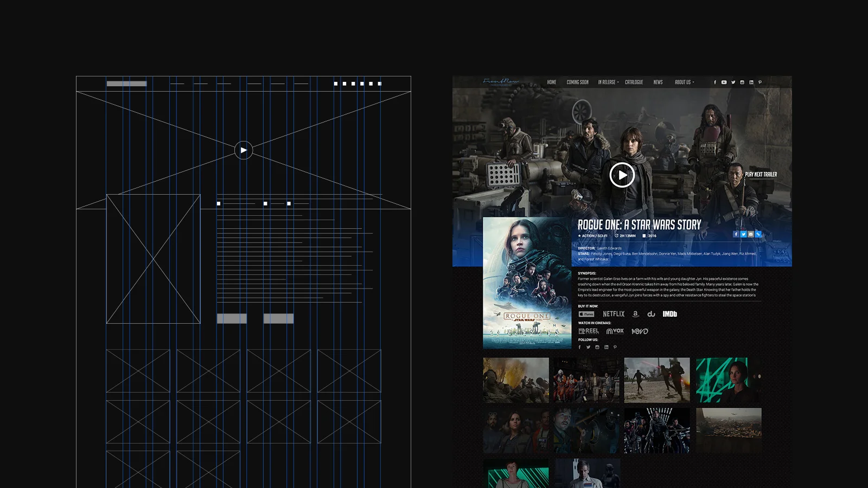The width and height of the screenshot is (868, 488).
Task: Open the still of soldiers running on the beach
Action: (657, 380)
